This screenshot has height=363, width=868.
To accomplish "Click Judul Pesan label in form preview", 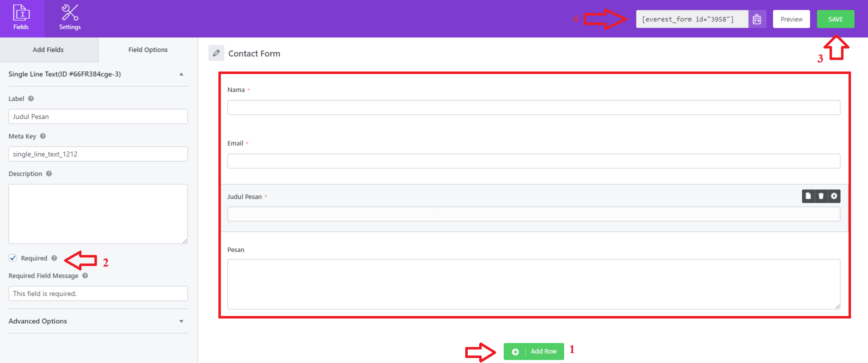I will (x=244, y=197).
